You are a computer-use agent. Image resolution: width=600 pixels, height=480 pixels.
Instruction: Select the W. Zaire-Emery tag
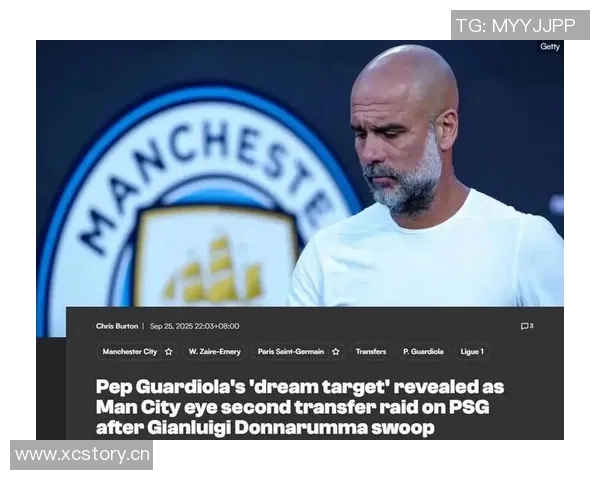click(x=214, y=352)
